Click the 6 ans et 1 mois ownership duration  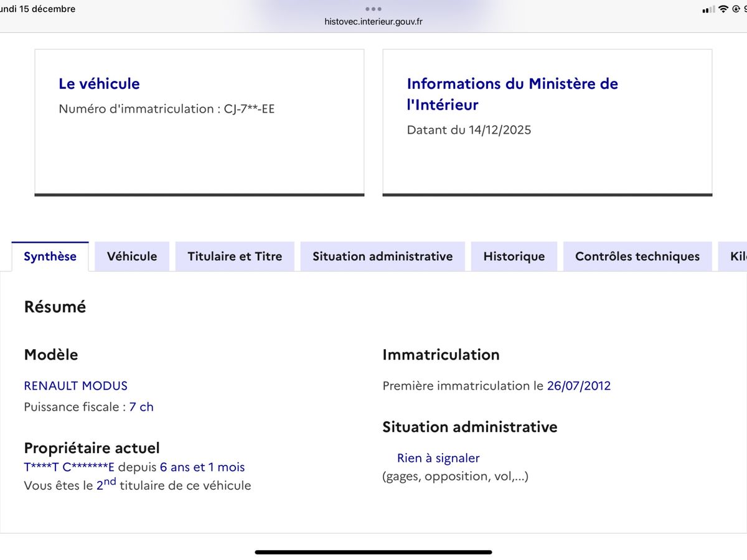tap(202, 467)
